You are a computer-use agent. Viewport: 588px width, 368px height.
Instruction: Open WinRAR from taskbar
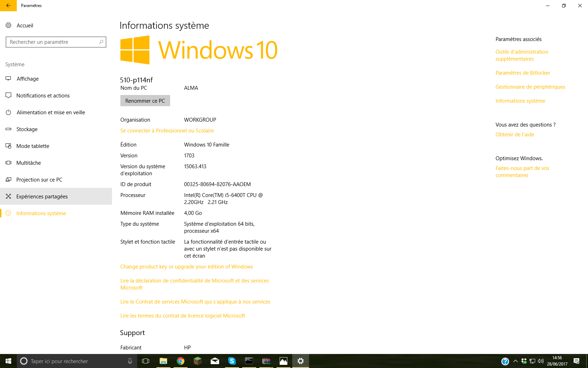tap(266, 361)
